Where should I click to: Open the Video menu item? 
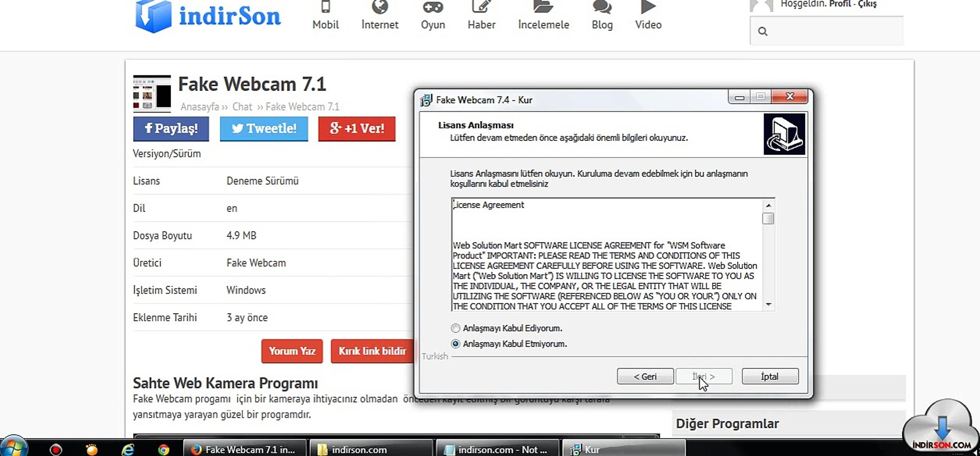coord(648,25)
